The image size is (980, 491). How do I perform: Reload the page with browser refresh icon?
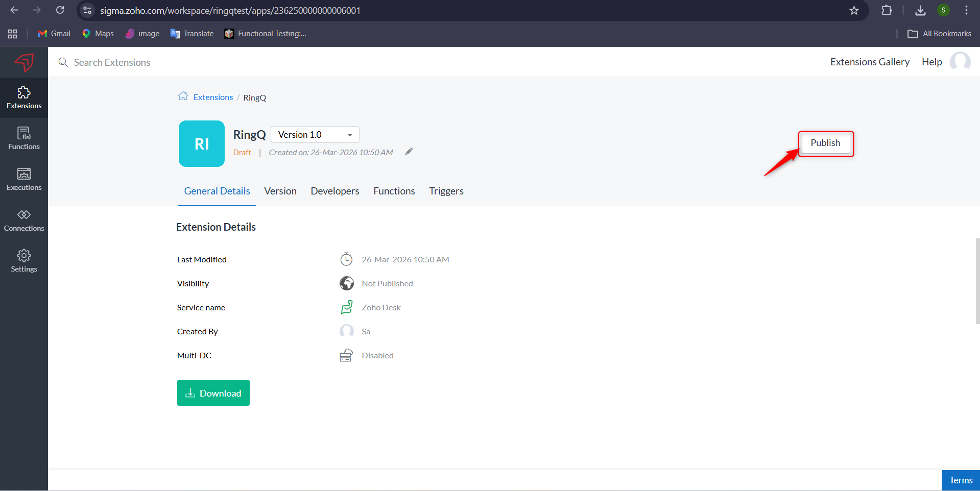coord(60,10)
